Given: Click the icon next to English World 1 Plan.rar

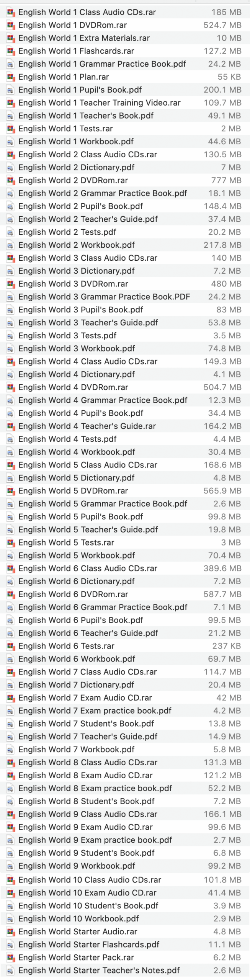Looking at the screenshot, I should (x=11, y=77).
